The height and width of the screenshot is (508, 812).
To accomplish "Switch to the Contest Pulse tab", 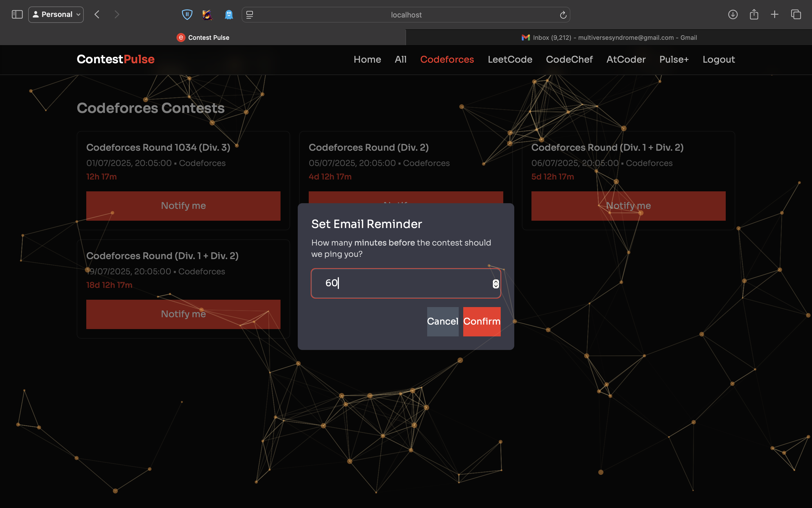I will 203,37.
